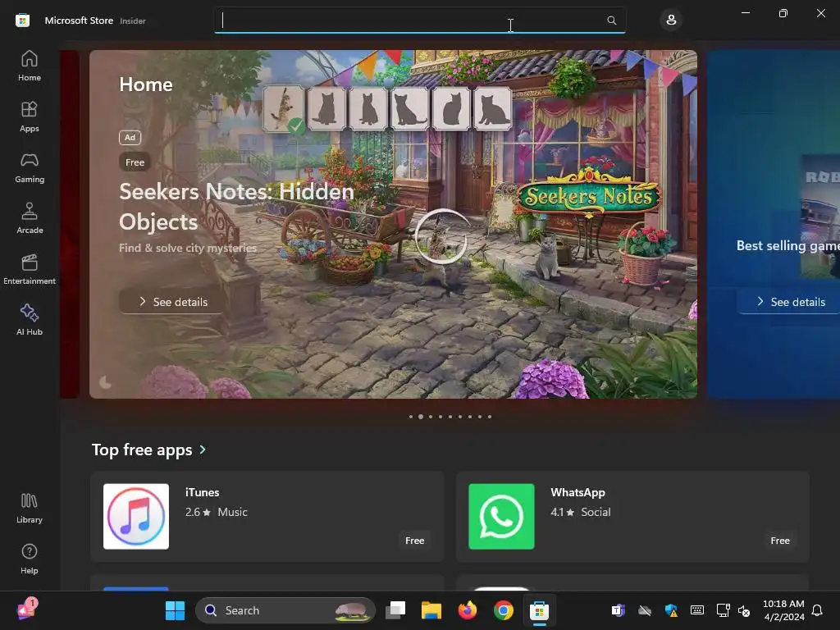Open the Library page

click(30, 508)
